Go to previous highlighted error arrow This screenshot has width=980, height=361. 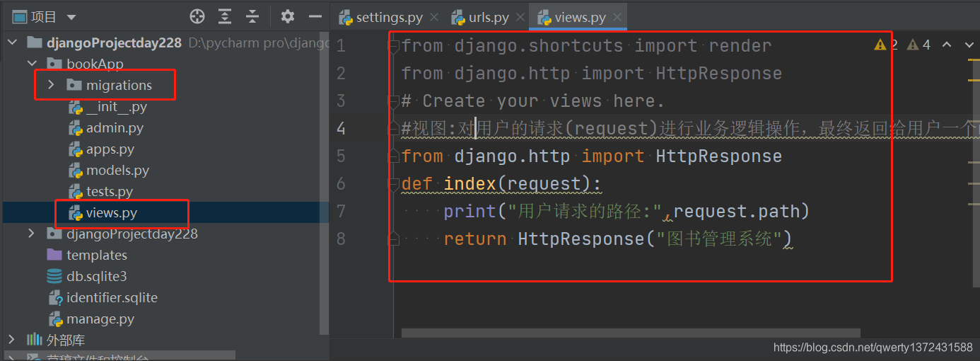tap(947, 45)
